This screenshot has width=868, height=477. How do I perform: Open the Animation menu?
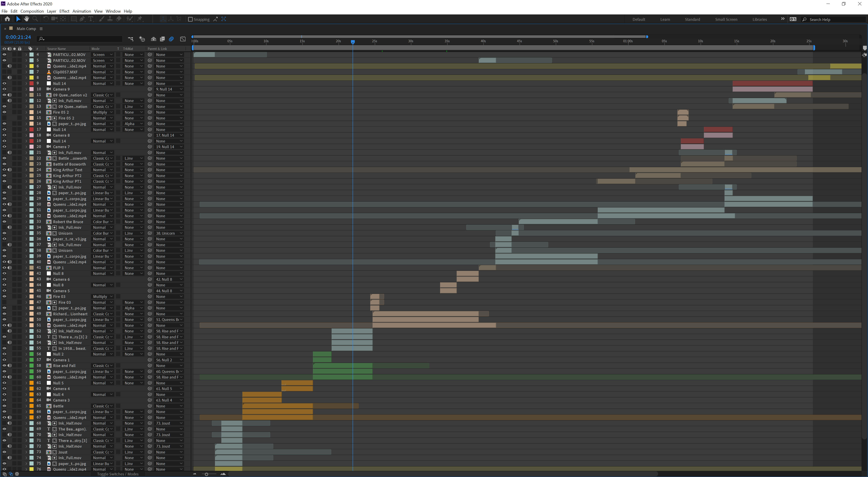82,11
